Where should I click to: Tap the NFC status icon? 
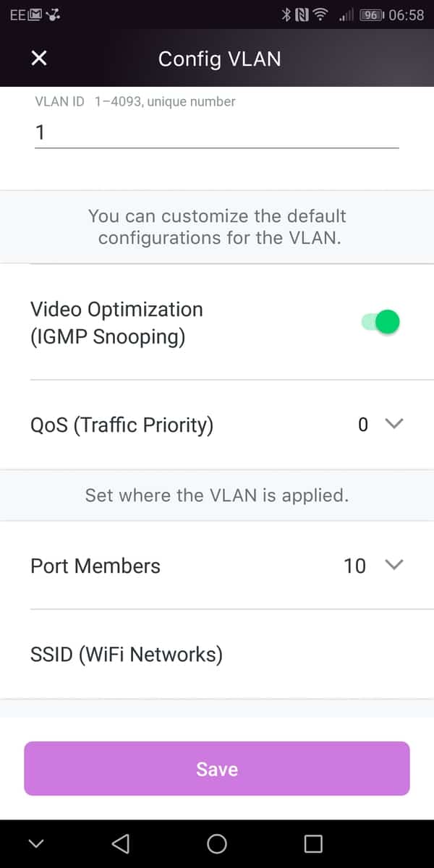(302, 14)
